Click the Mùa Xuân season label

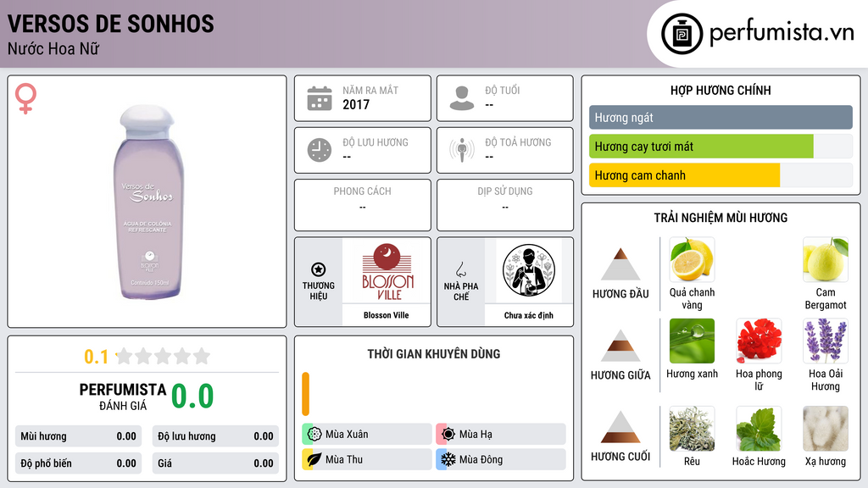pos(347,435)
